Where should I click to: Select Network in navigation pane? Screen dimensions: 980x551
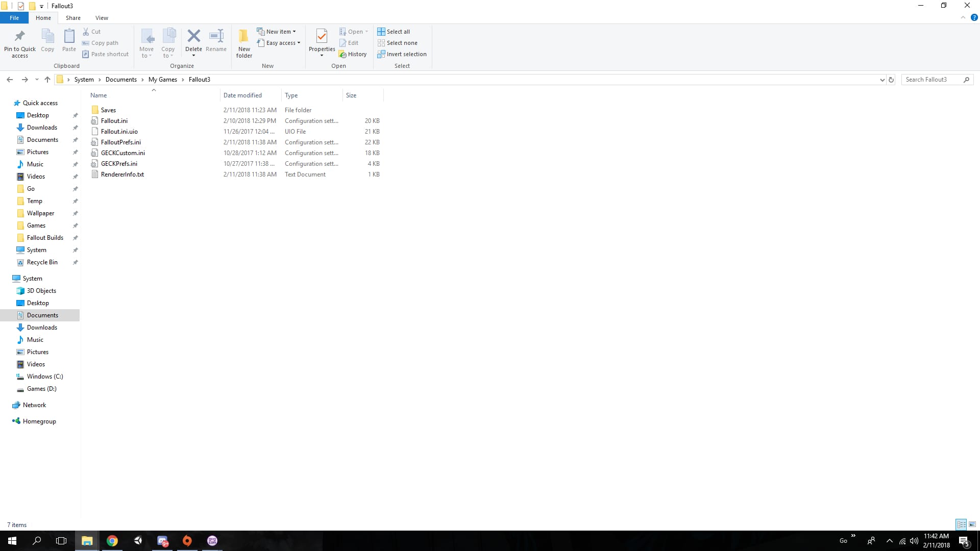[34, 405]
